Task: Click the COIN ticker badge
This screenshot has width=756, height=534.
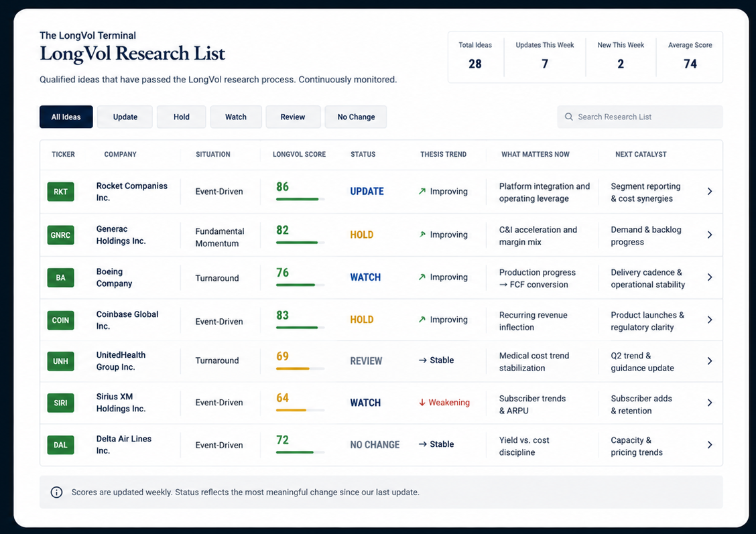Action: point(60,320)
